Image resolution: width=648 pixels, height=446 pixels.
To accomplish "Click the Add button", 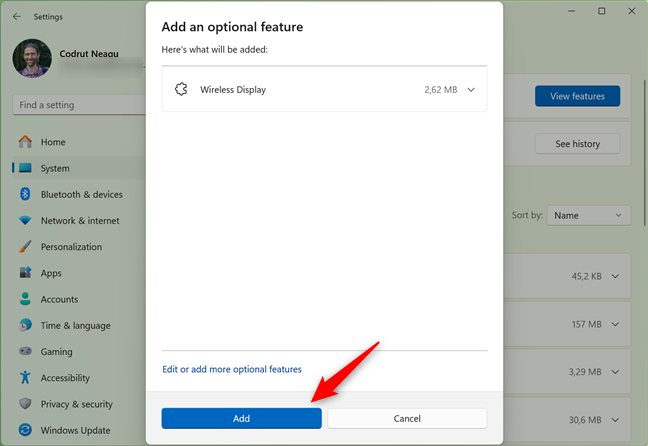I will 241,418.
